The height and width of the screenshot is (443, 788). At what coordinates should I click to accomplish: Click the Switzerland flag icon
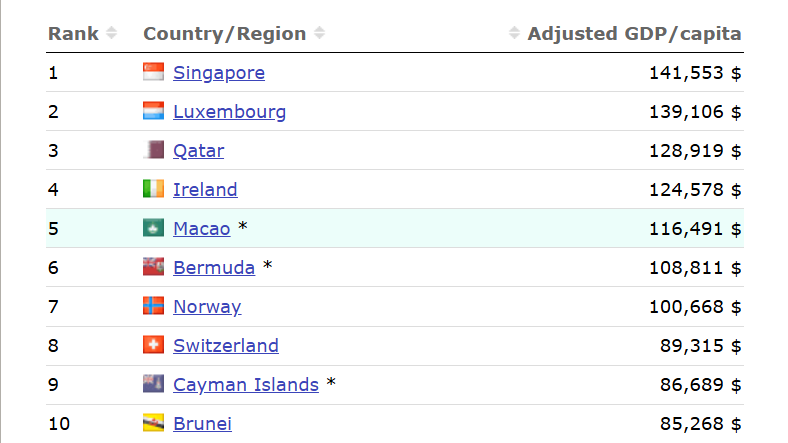[153, 345]
